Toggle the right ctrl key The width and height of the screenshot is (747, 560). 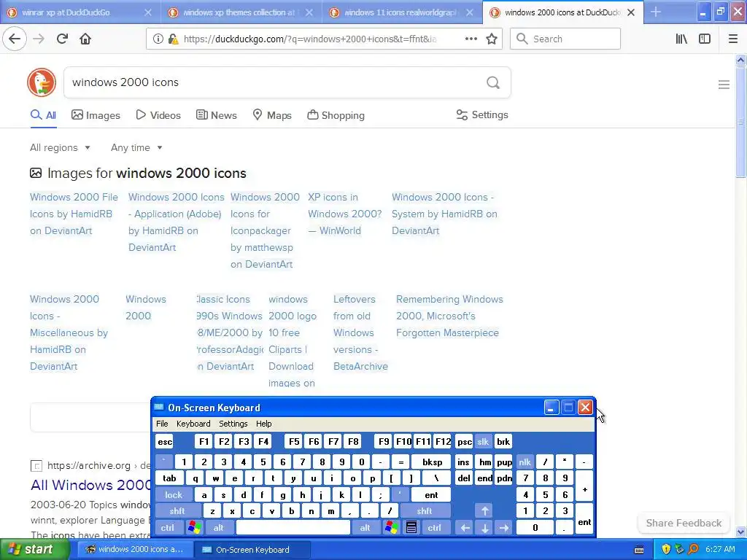point(435,528)
